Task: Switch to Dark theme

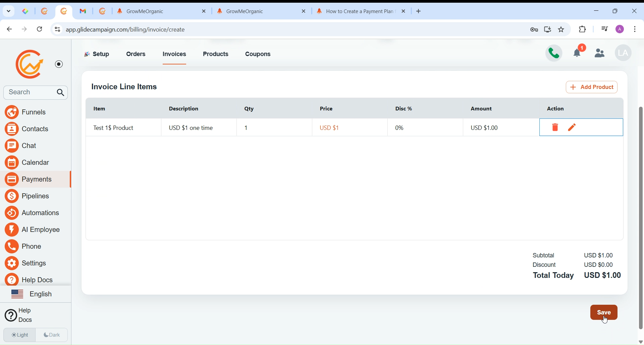Action: tap(52, 335)
